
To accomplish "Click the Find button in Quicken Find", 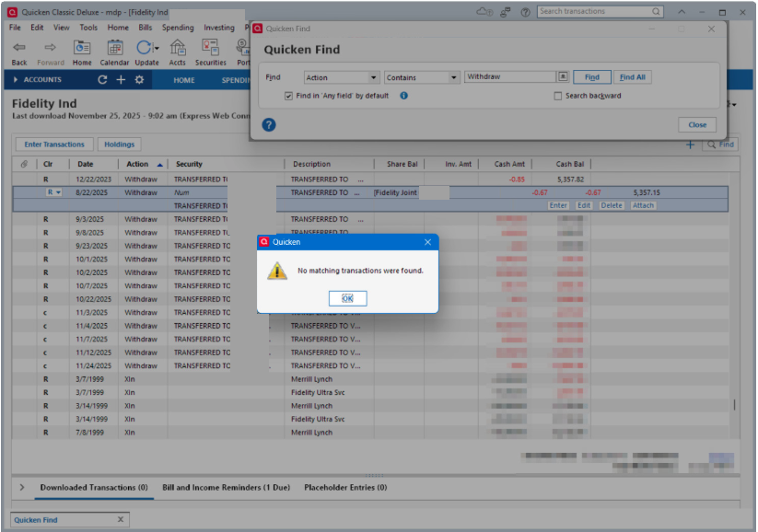I will 591,77.
